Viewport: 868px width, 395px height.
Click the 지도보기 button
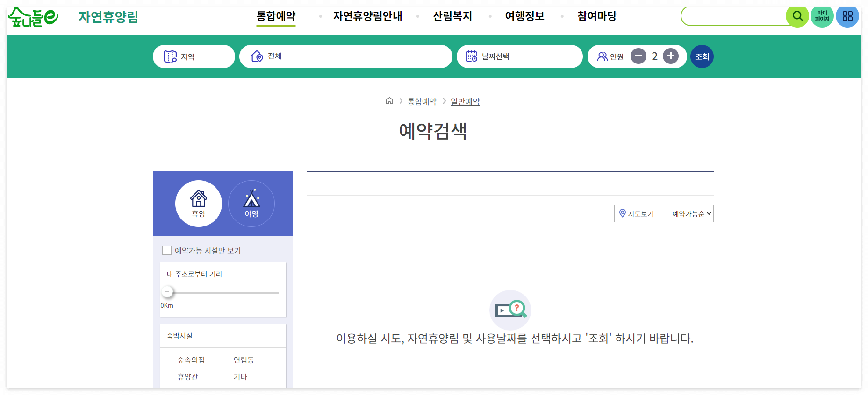pyautogui.click(x=638, y=213)
